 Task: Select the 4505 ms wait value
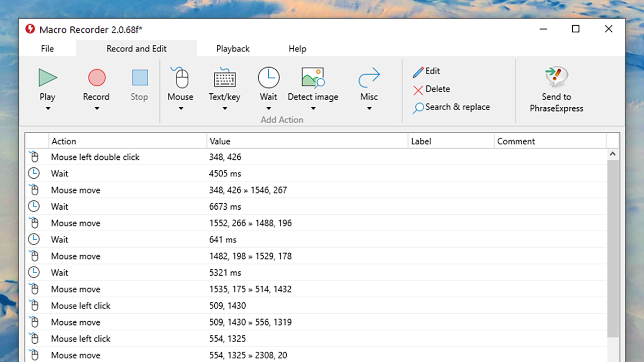(x=225, y=174)
